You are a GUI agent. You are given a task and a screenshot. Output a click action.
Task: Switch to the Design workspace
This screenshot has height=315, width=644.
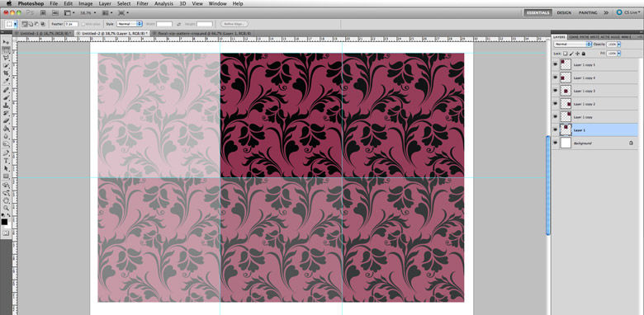tap(564, 12)
